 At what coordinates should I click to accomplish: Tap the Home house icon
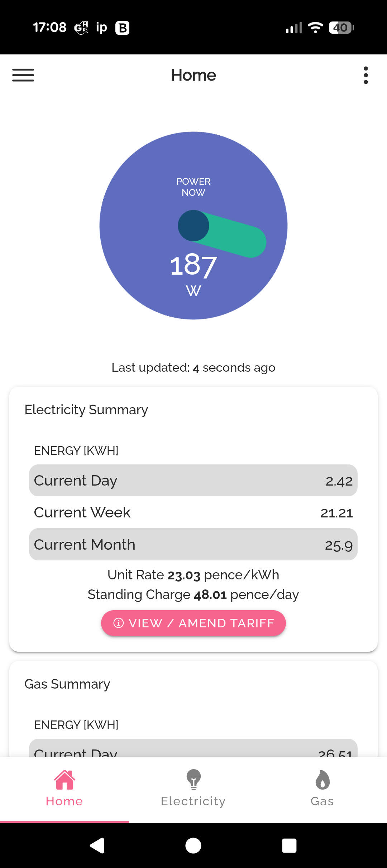(64, 780)
